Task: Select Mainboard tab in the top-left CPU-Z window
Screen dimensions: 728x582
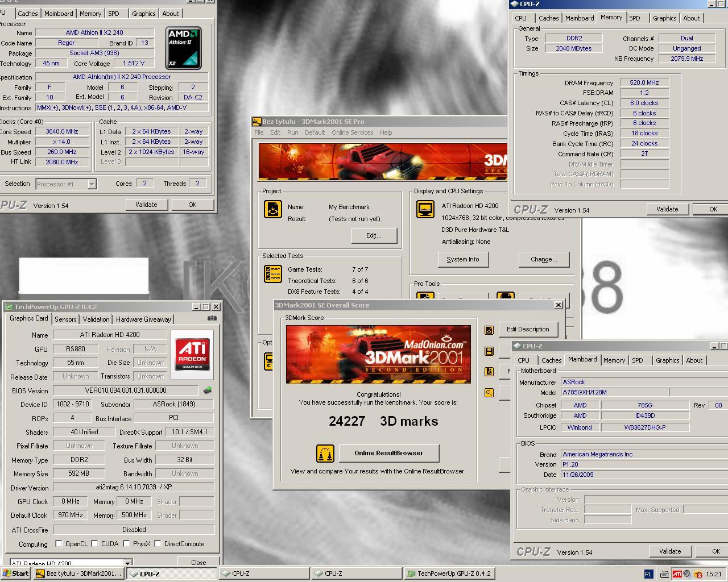Action: click(59, 14)
